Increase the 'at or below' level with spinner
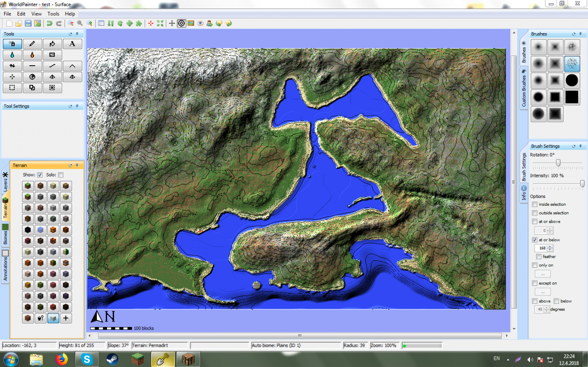This screenshot has width=588, height=367. pos(550,246)
